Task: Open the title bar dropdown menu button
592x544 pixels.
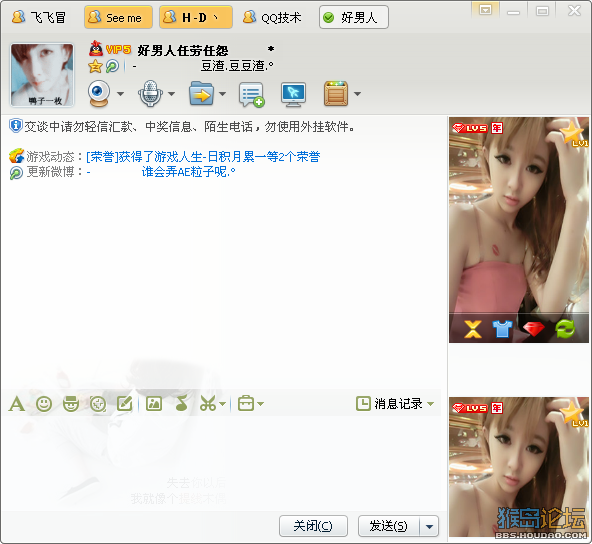Action: click(485, 10)
